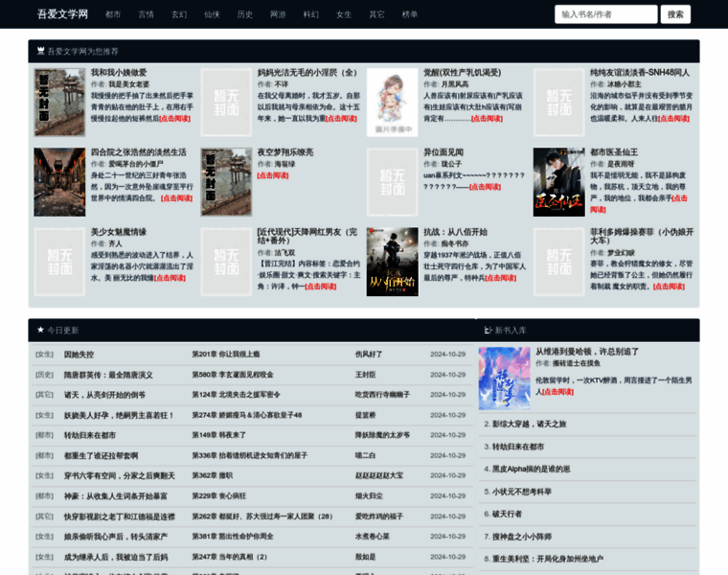Open 转劫归来在都市 in today's updates list
Viewport: 728px width, 575px height.
[x=90, y=435]
